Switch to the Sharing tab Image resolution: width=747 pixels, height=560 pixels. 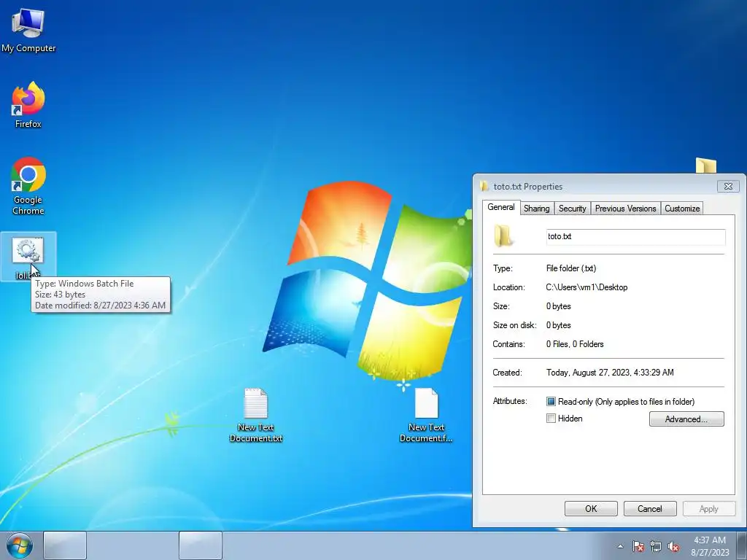tap(536, 209)
